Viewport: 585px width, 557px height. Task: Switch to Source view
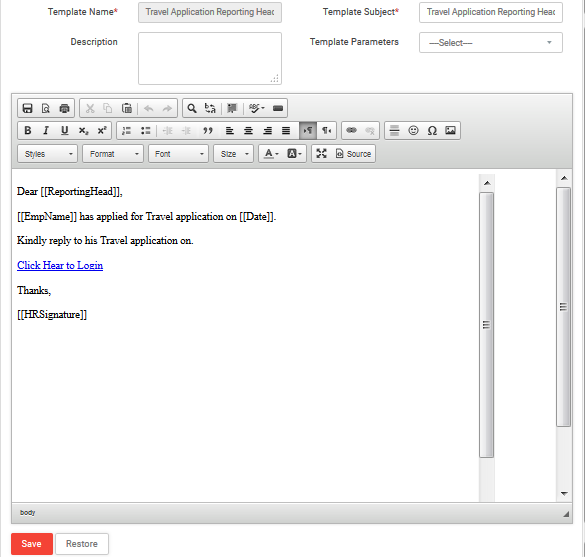coord(353,154)
